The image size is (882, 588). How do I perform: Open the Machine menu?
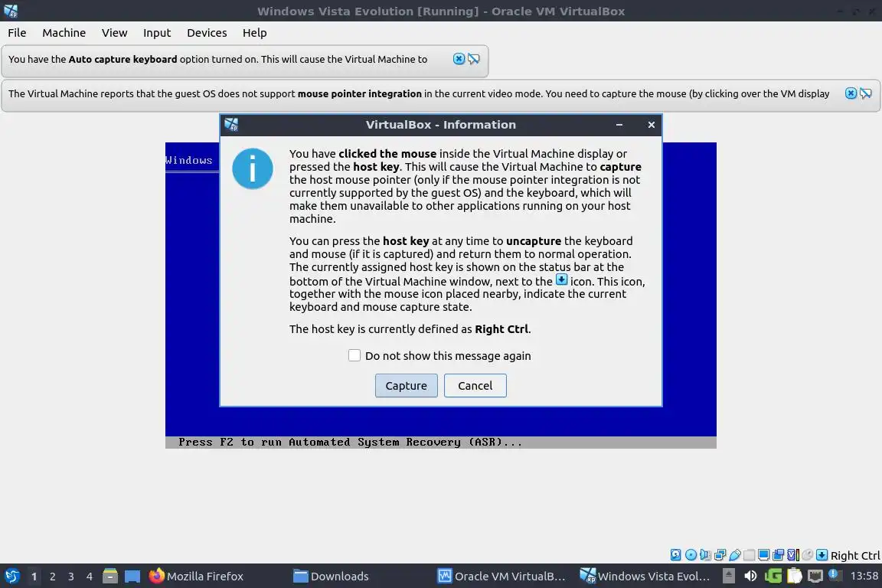coord(64,33)
